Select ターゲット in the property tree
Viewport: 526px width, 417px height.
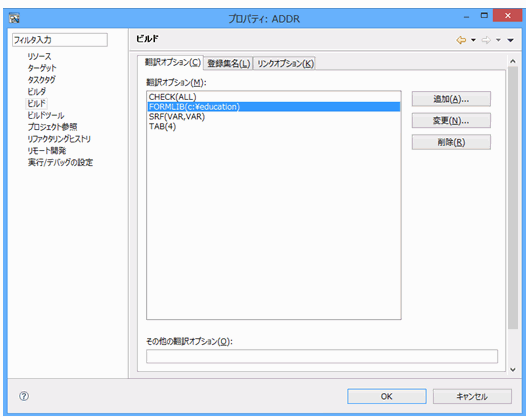coord(42,68)
